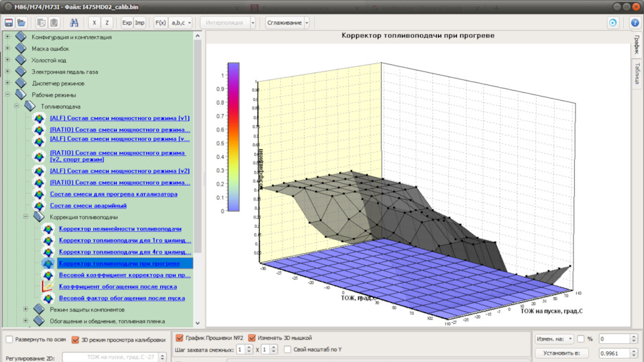Open Весовой фактор обогащения после пуска

click(121, 298)
